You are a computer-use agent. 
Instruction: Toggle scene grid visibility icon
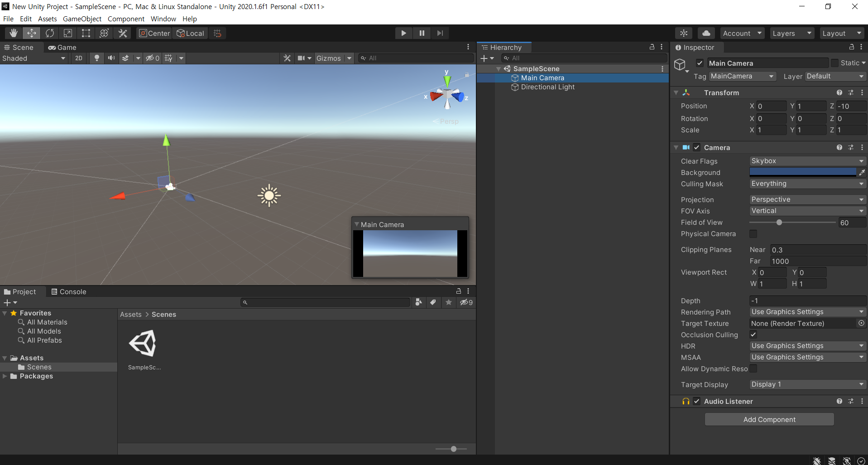coord(168,58)
